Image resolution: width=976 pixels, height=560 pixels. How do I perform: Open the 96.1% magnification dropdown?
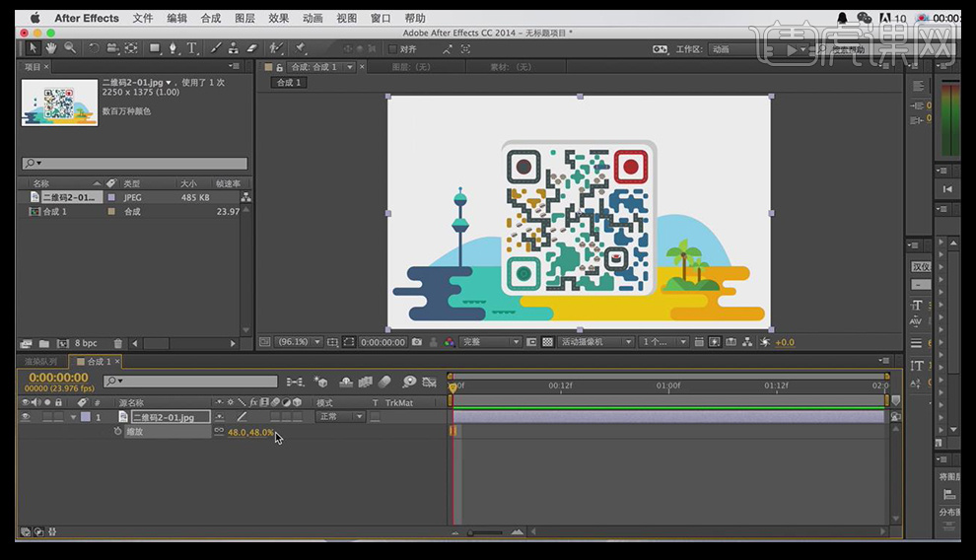click(298, 342)
